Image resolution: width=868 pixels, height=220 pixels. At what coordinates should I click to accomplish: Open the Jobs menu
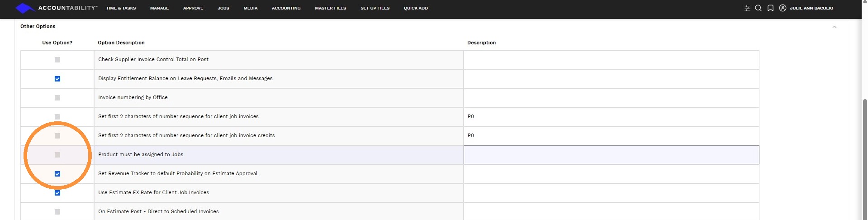[223, 8]
